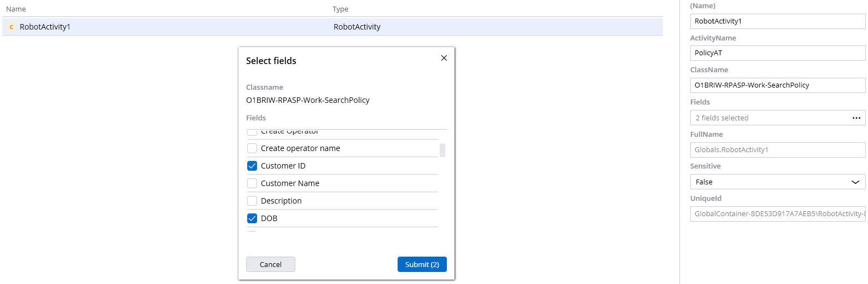The height and width of the screenshot is (284, 868).
Task: Click the (Name) property field
Action: (x=777, y=21)
